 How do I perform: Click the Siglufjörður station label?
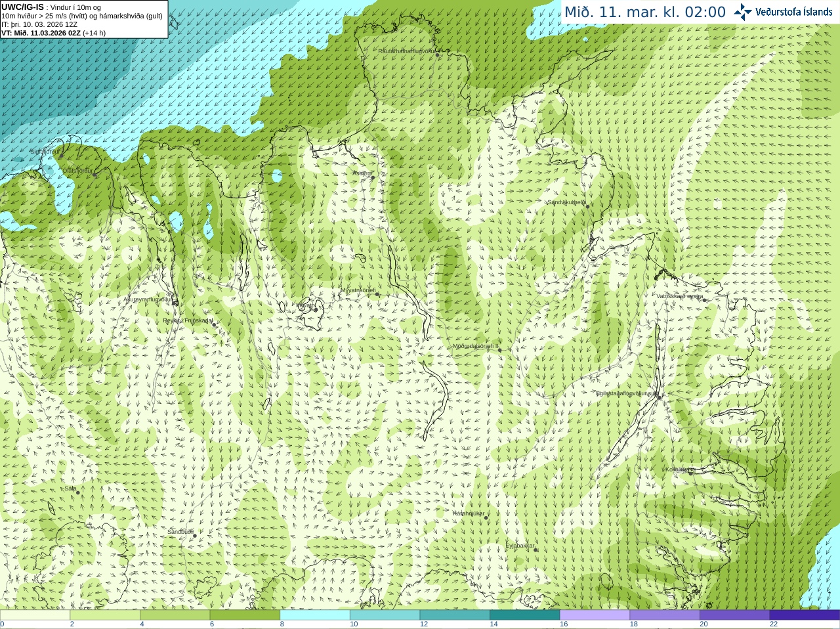click(45, 152)
